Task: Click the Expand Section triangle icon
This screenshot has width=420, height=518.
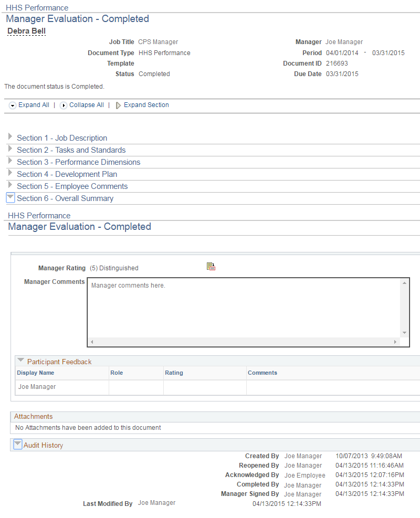Action: point(118,105)
